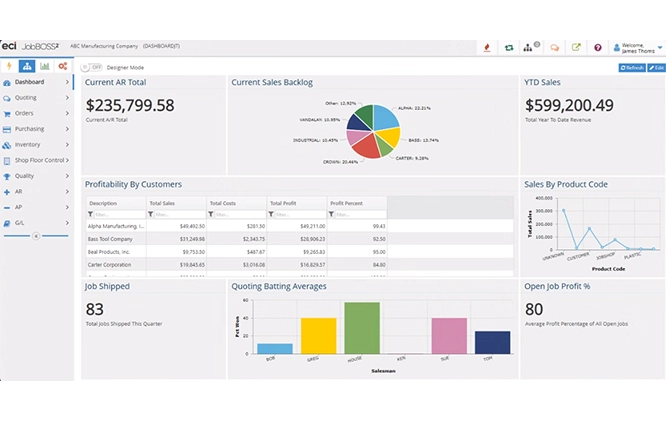The image size is (666, 421).
Task: Click the Total Sales filter input field
Action: tap(177, 215)
